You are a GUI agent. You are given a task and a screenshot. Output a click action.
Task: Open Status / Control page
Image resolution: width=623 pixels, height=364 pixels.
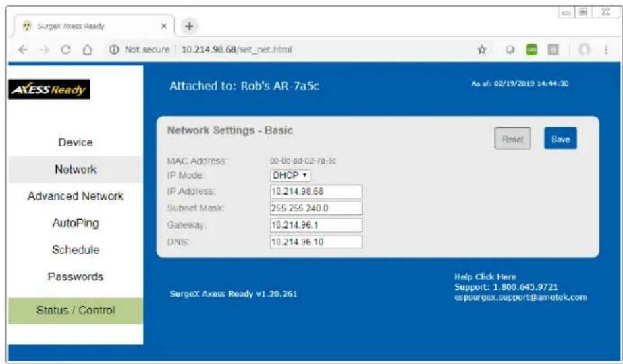(76, 311)
